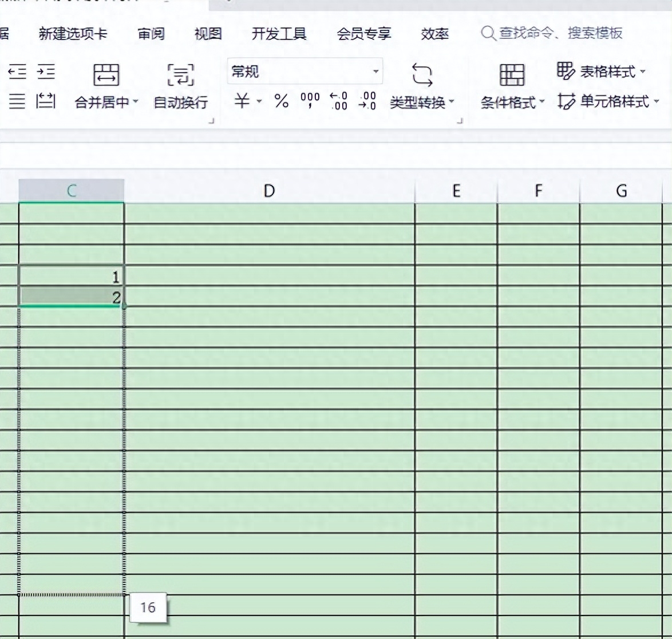Expand the currency symbol dropdown arrow
The width and height of the screenshot is (672, 639).
(x=259, y=101)
